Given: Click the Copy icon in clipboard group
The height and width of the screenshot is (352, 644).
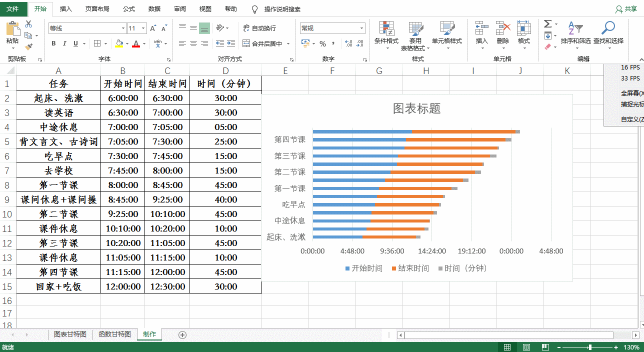Looking at the screenshot, I should click(x=28, y=35).
